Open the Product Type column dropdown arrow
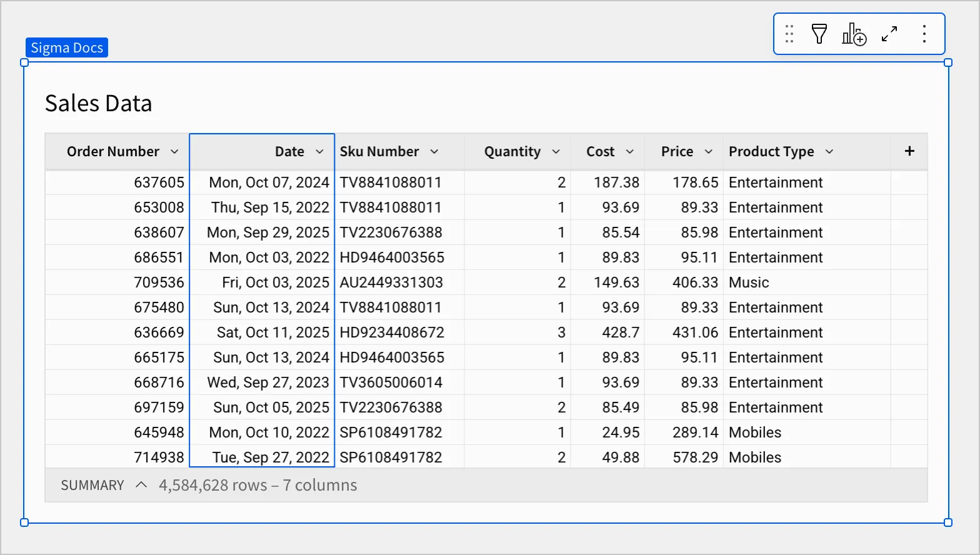The width and height of the screenshot is (980, 555). 829,152
